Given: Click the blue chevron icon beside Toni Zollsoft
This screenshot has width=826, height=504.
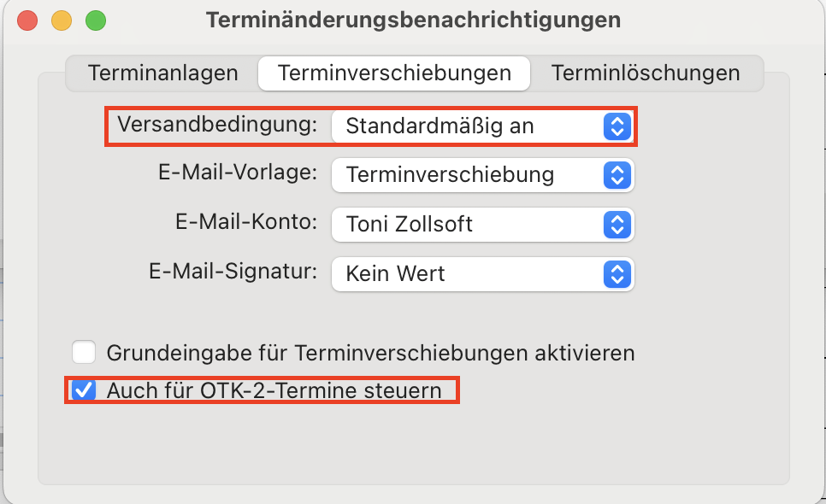Looking at the screenshot, I should pos(617,225).
